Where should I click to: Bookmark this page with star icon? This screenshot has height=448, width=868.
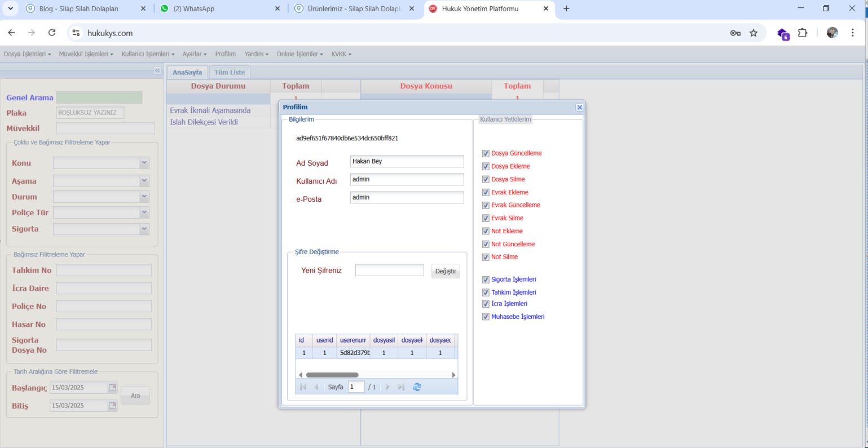(x=753, y=33)
